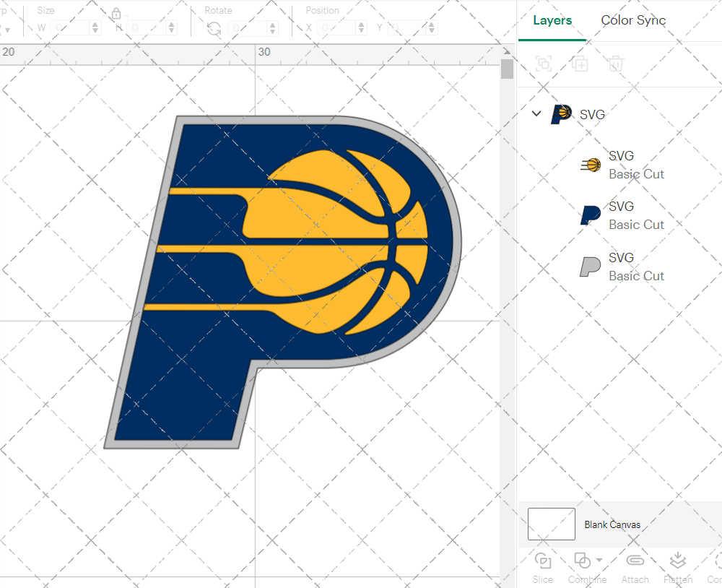Click the Position Y input field
722x588 pixels.
pyautogui.click(x=407, y=27)
